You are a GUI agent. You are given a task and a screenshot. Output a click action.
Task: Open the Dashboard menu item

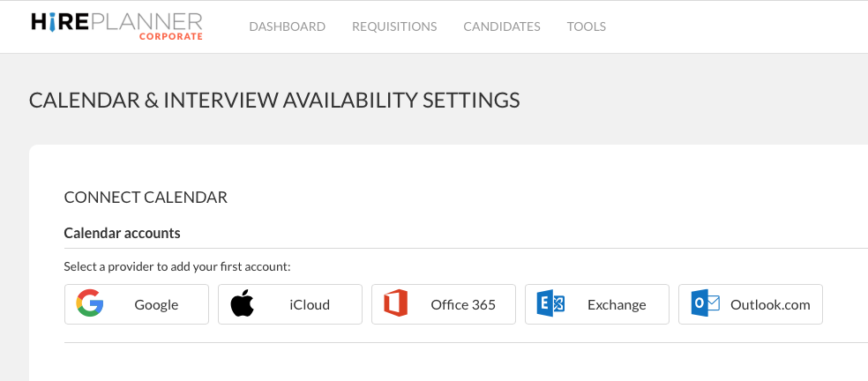(287, 26)
